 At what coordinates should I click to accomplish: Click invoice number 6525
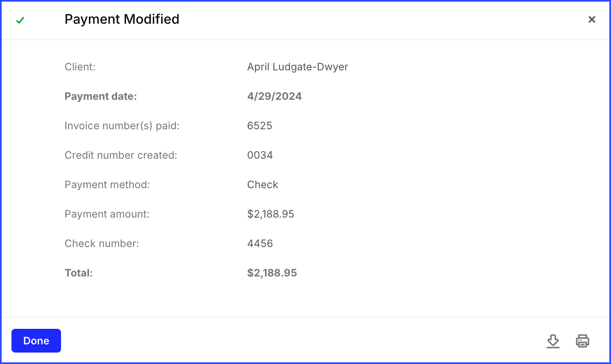(260, 126)
